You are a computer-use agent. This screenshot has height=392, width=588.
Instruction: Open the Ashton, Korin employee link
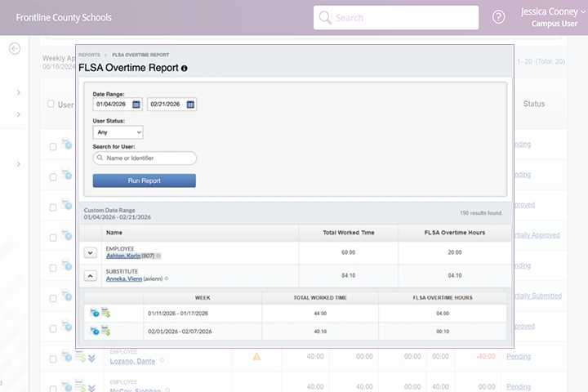click(123, 256)
